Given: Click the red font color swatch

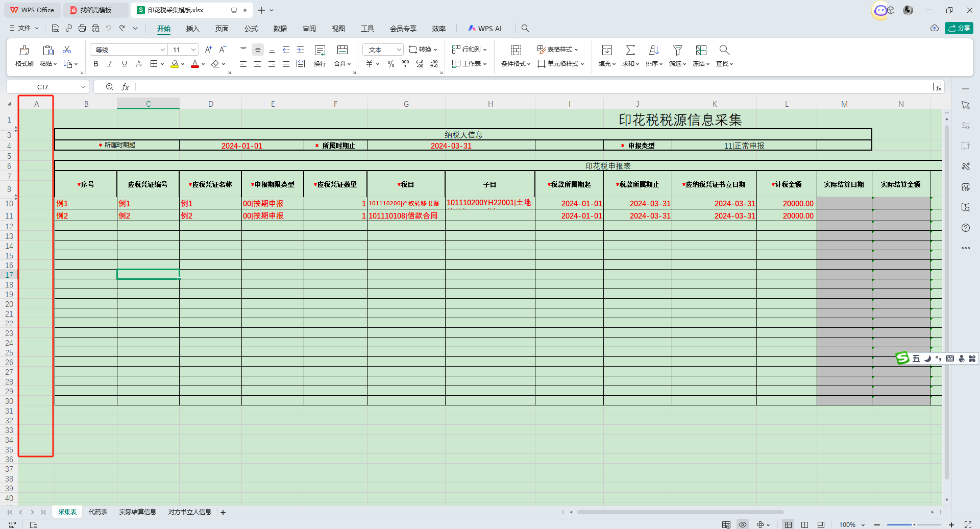Looking at the screenshot, I should tap(195, 64).
